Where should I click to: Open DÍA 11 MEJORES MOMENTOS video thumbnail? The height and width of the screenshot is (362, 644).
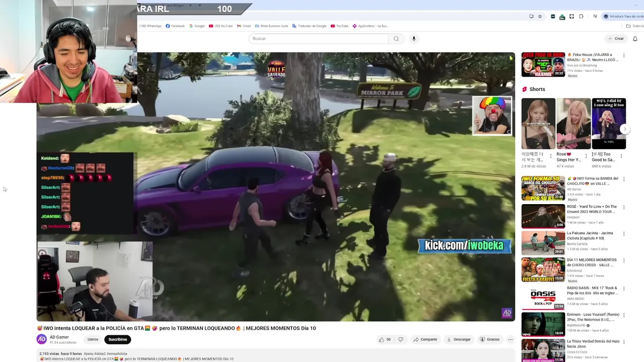(x=543, y=270)
